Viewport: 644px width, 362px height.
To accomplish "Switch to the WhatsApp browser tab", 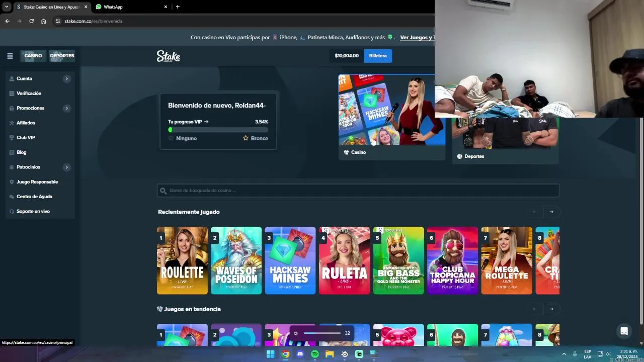I will click(131, 7).
